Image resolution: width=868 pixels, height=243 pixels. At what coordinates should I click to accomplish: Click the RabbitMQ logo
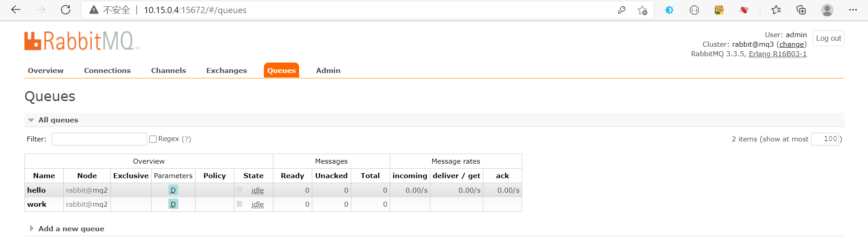(81, 41)
